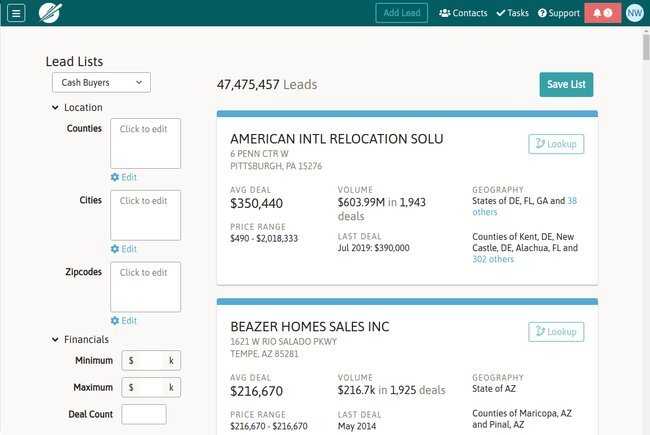Viewport: 650px width, 435px height.
Task: Click the Lead Lists heading
Action: 74,61
